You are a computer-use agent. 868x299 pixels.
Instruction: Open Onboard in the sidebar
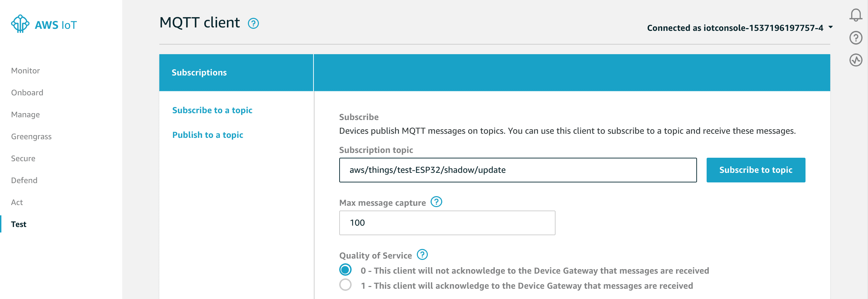pyautogui.click(x=27, y=93)
